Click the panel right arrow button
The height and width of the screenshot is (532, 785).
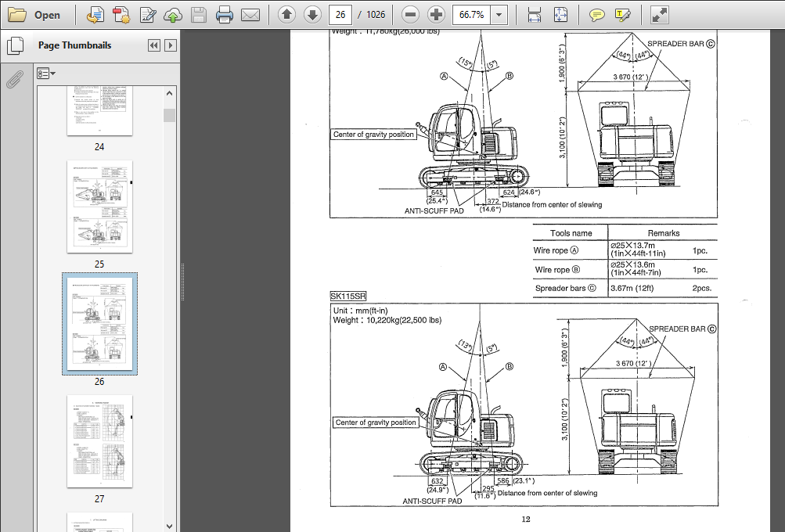tap(170, 45)
